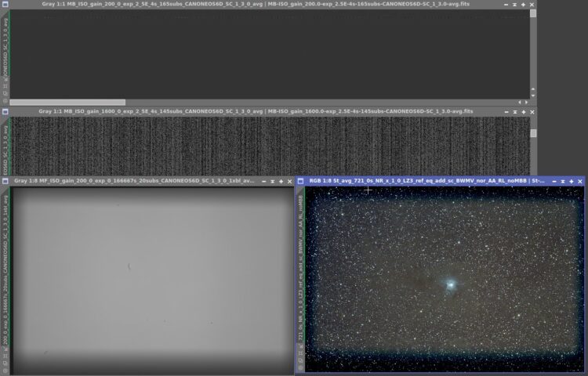Iconize the MF_ISO_gain_200 master flat window

point(263,181)
